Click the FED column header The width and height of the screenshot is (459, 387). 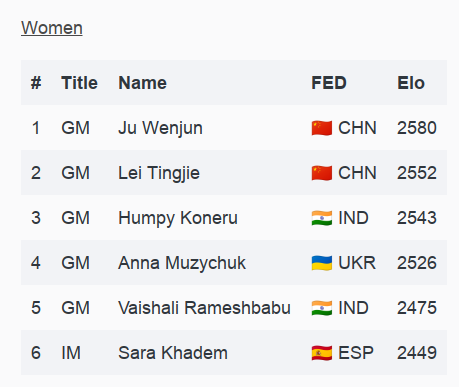click(329, 83)
